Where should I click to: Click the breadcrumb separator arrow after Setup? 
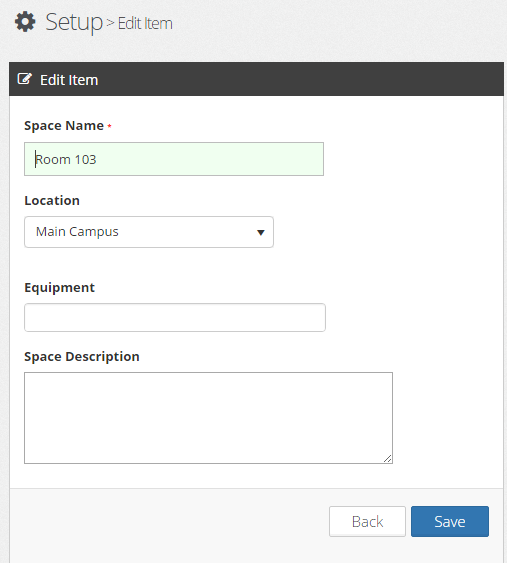pyautogui.click(x=110, y=23)
